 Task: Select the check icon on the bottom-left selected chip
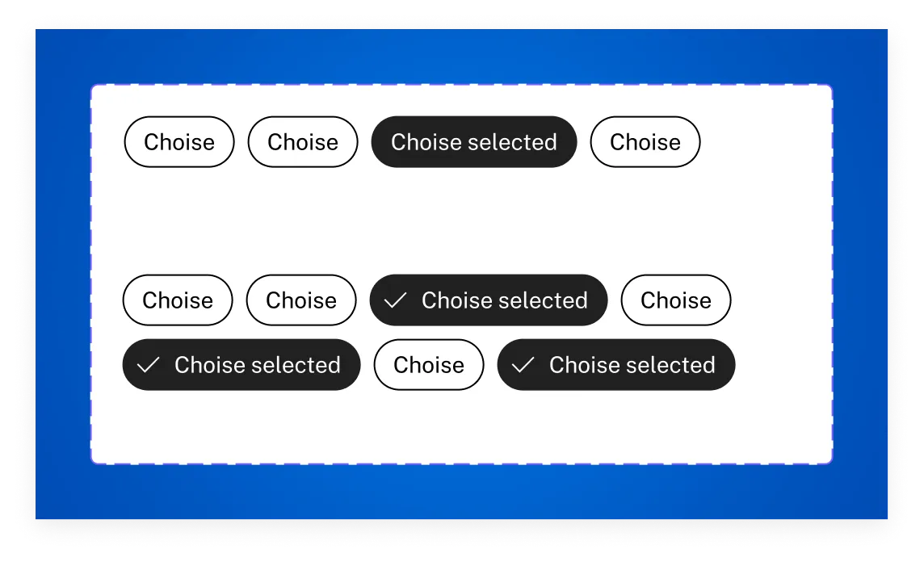coord(147,365)
